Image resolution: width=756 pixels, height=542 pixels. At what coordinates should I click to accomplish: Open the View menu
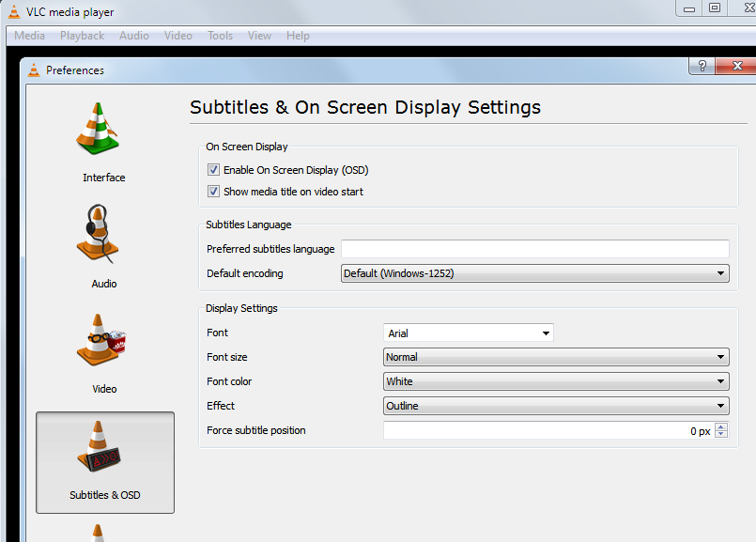pyautogui.click(x=259, y=36)
